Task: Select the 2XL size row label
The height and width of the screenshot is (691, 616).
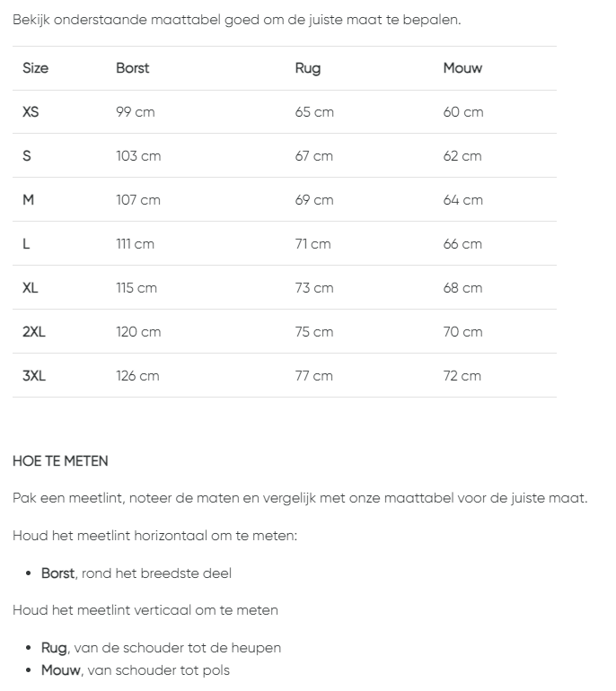Action: 34,332
